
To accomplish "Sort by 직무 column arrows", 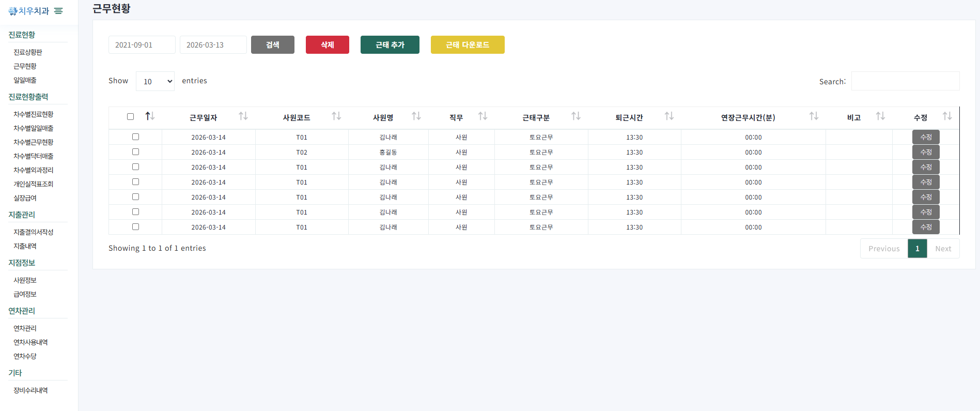I will (483, 116).
